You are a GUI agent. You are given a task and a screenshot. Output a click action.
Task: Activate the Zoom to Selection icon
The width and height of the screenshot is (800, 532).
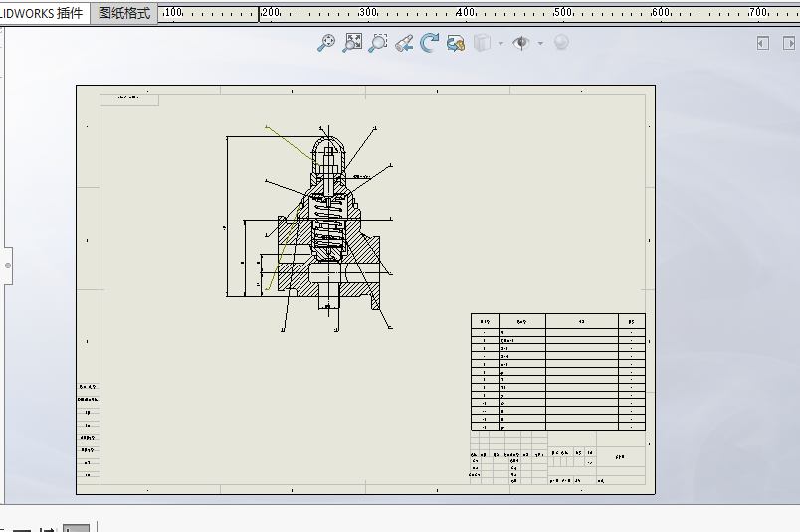(x=378, y=43)
